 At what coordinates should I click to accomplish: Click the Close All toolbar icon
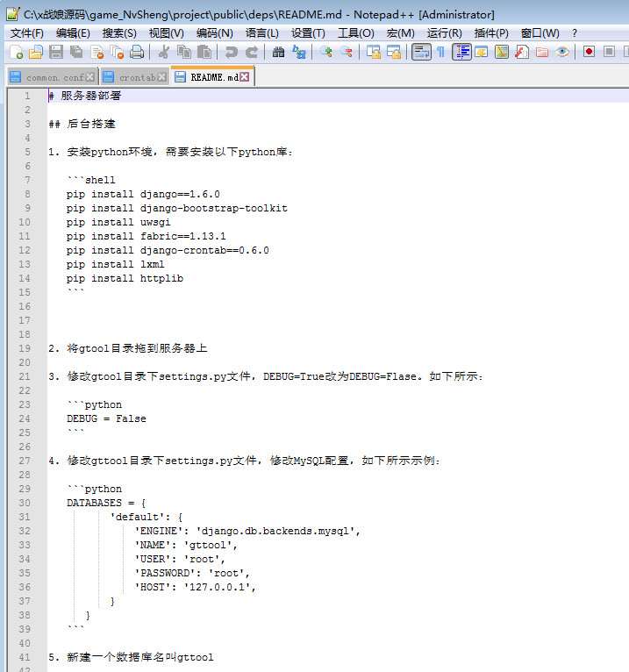click(117, 53)
